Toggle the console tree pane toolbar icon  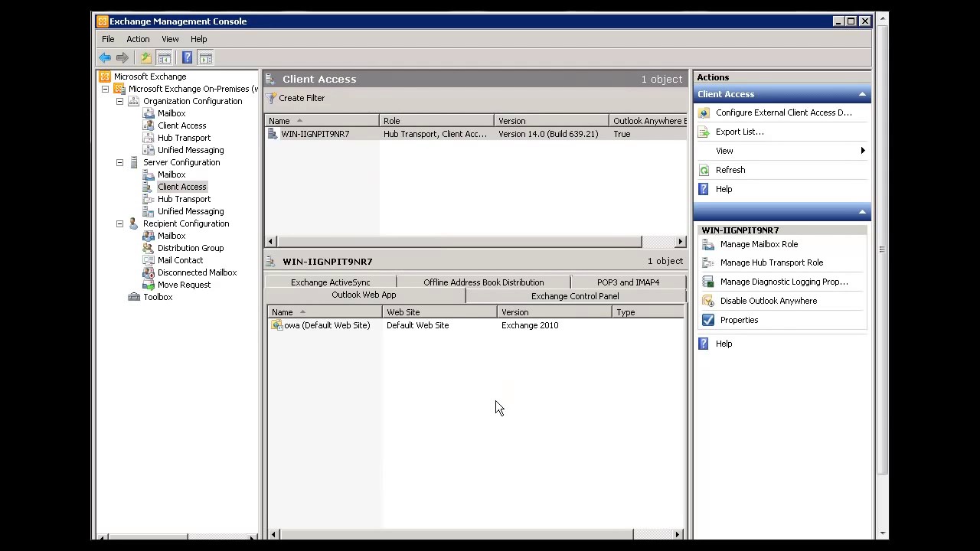[164, 57]
